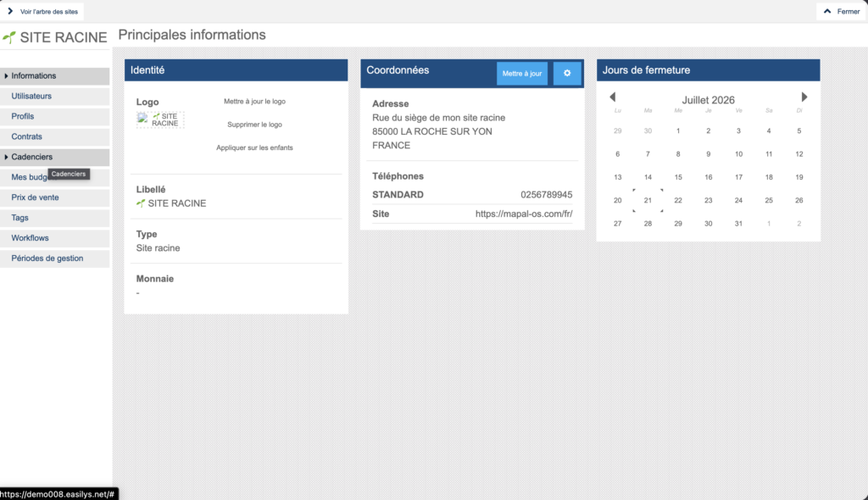Open the Prix de vente menu item
The image size is (868, 500).
click(x=55, y=197)
